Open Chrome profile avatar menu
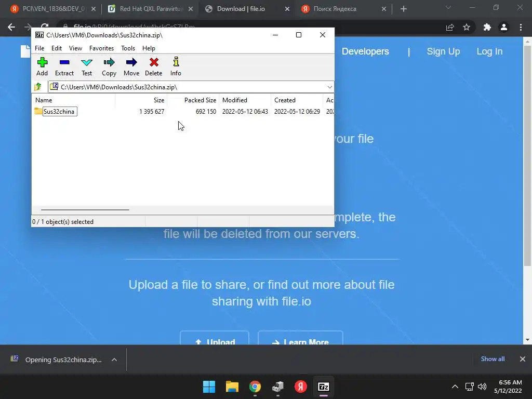Viewport: 532px width, 399px height. pos(504,27)
